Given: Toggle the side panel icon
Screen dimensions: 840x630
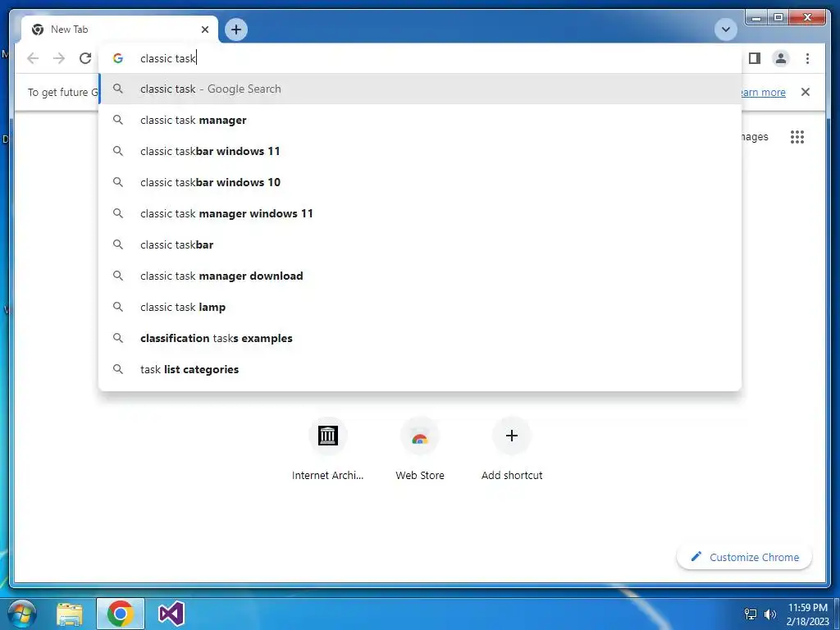Looking at the screenshot, I should 755,58.
